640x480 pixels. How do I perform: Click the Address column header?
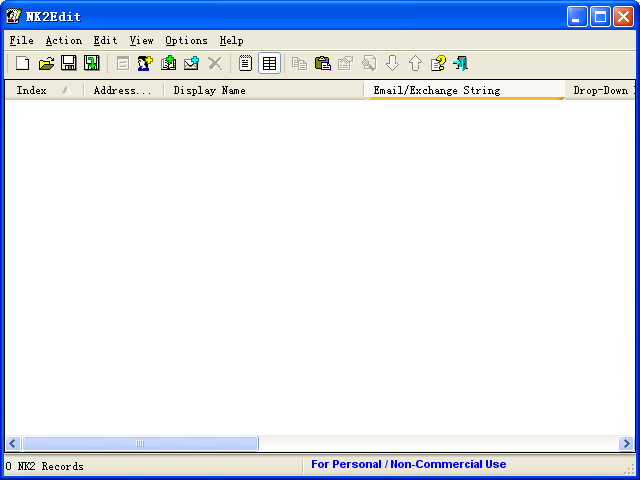(x=122, y=90)
